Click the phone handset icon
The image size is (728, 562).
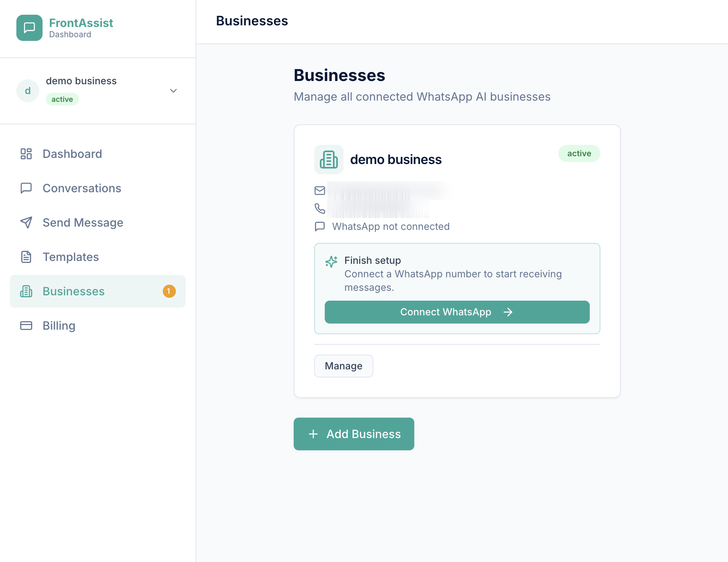(320, 209)
